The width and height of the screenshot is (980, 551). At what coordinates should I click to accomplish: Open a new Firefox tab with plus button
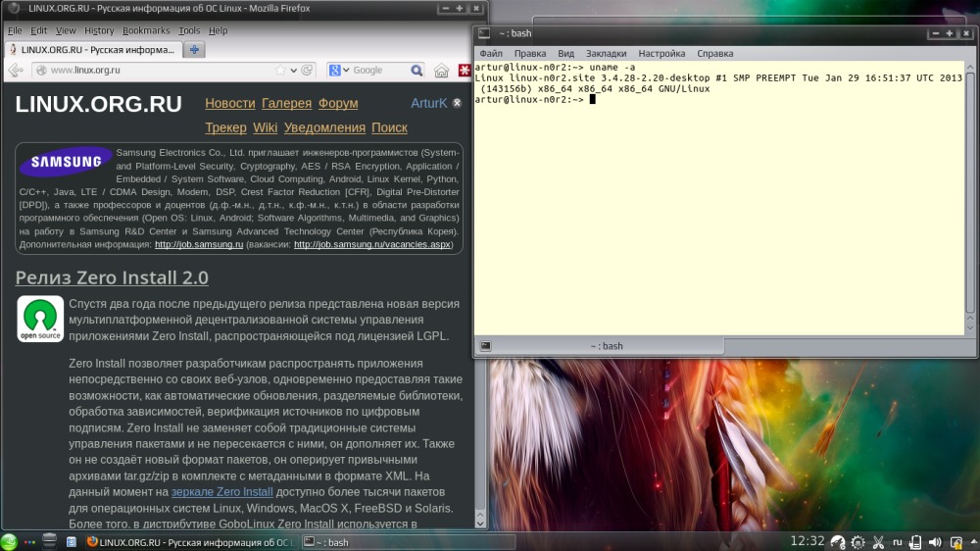point(194,49)
